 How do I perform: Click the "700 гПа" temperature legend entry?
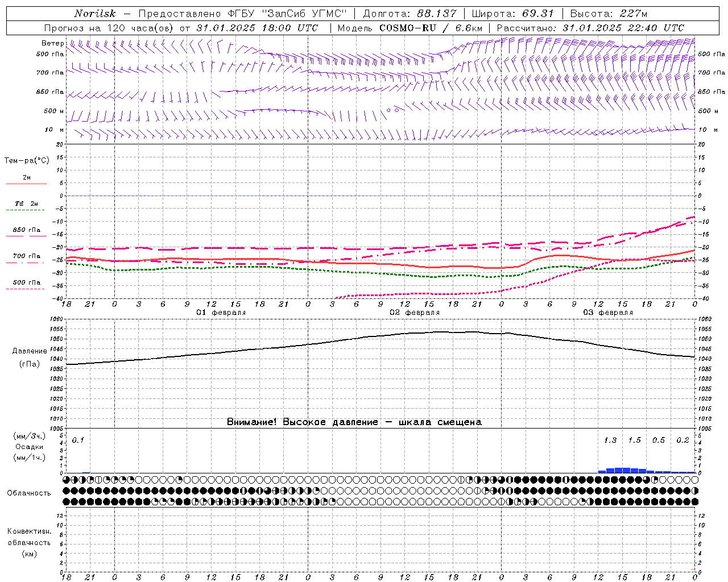coord(27,256)
